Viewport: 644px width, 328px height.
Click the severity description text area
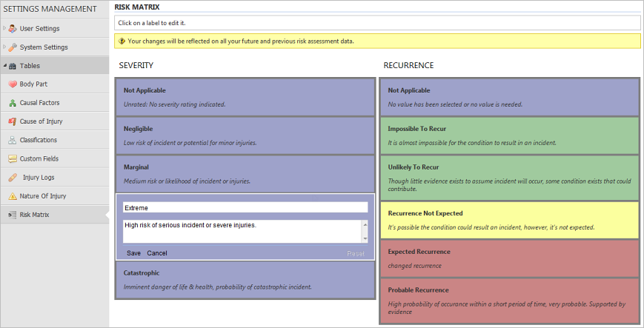241,230
